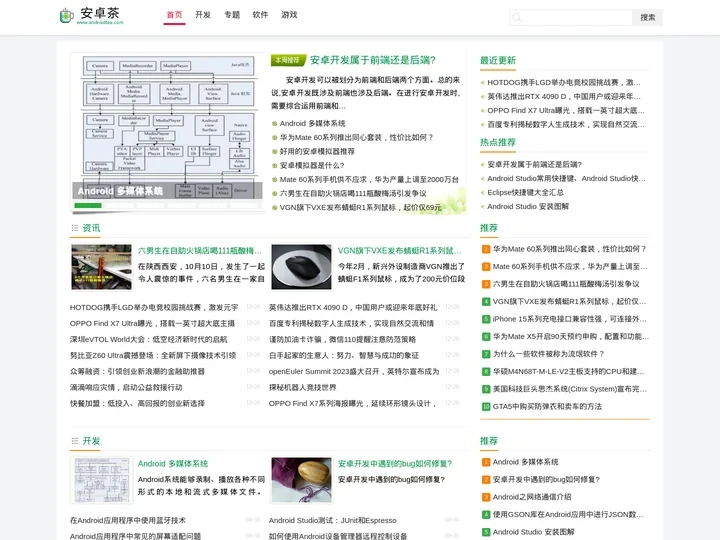Focus the search input field
Screen dimensions: 720x540
(571, 17)
